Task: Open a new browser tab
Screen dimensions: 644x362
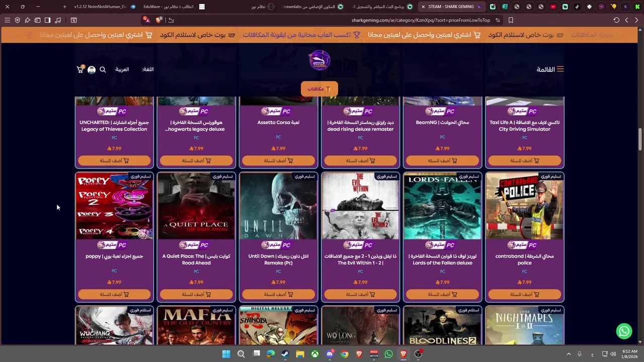Action: coord(64,7)
